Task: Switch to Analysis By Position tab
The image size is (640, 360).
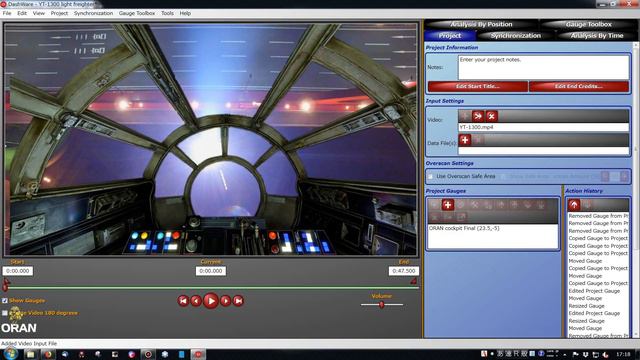Action: click(x=481, y=24)
